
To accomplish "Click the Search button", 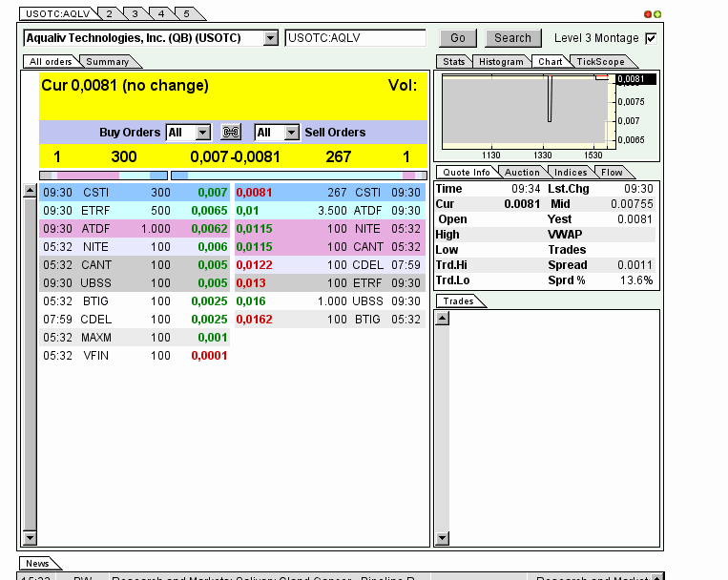I will pyautogui.click(x=512, y=38).
